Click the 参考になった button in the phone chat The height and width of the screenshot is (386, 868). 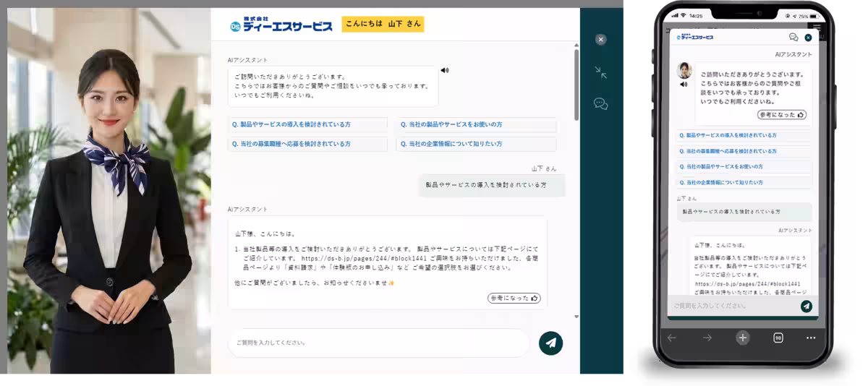(782, 115)
